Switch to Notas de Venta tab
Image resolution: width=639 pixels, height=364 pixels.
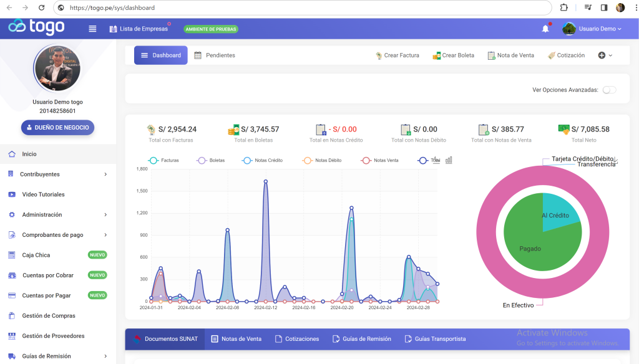tap(236, 339)
